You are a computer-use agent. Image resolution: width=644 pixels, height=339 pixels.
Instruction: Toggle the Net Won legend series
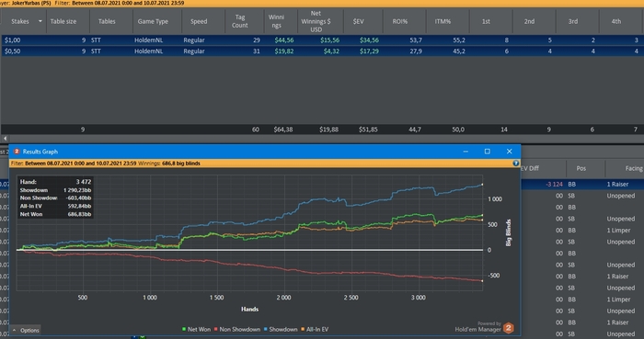[x=196, y=329]
